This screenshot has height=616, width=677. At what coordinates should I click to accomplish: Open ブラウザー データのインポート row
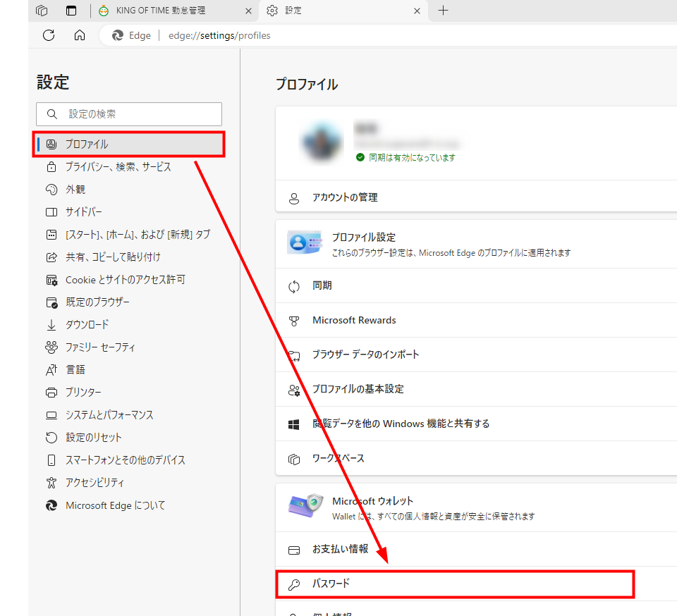click(x=476, y=355)
